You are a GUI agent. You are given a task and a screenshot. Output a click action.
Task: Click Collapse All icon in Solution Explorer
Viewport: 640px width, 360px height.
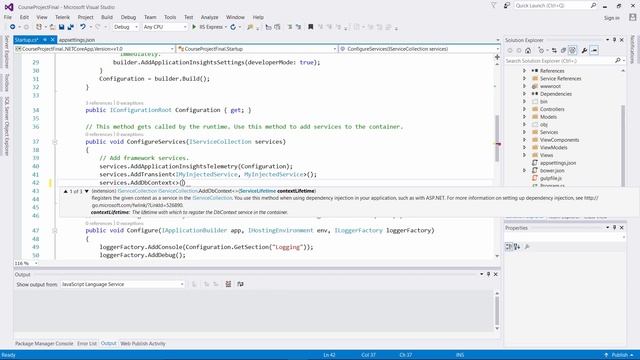(x=563, y=51)
